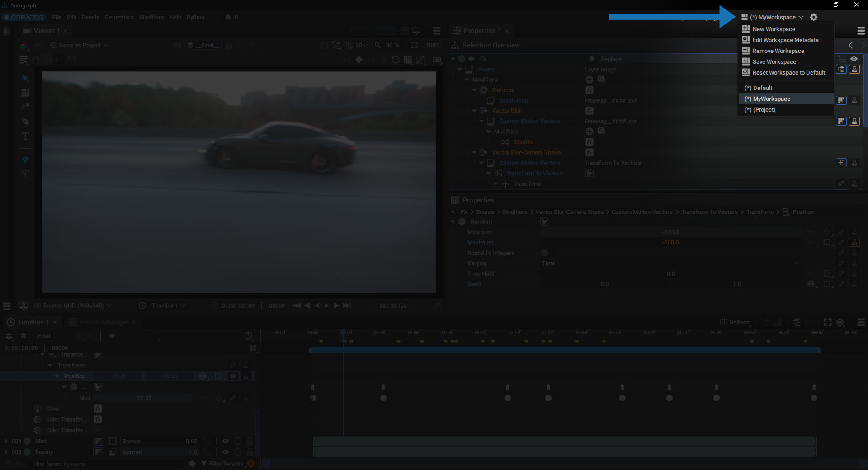This screenshot has height=470, width=868.
Task: Click Filter layers by name field
Action: (106, 464)
